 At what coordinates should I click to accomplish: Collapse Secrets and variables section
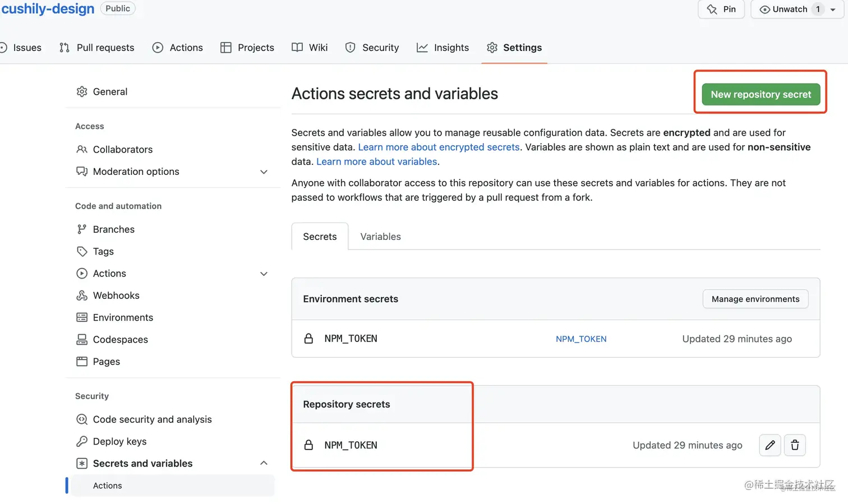(x=264, y=463)
